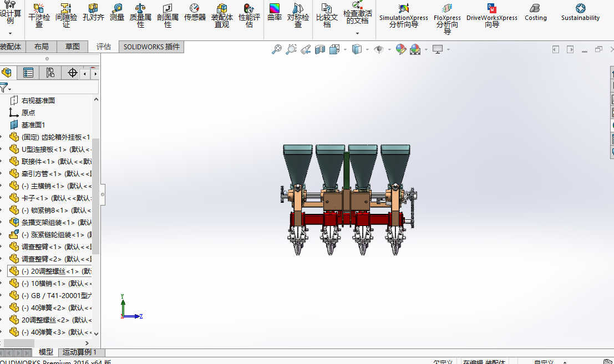Switch to ConfigurationManager tab icon
The image size is (614, 364).
click(x=50, y=73)
